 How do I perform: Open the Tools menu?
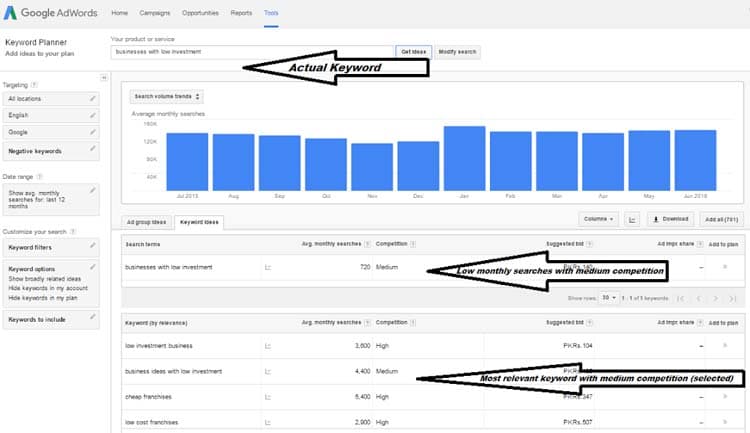(271, 13)
